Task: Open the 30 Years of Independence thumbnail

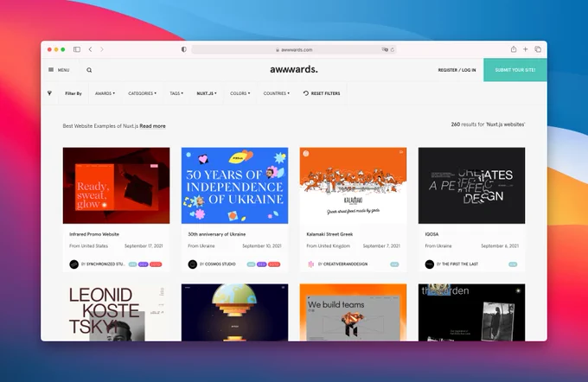Action: pyautogui.click(x=234, y=186)
